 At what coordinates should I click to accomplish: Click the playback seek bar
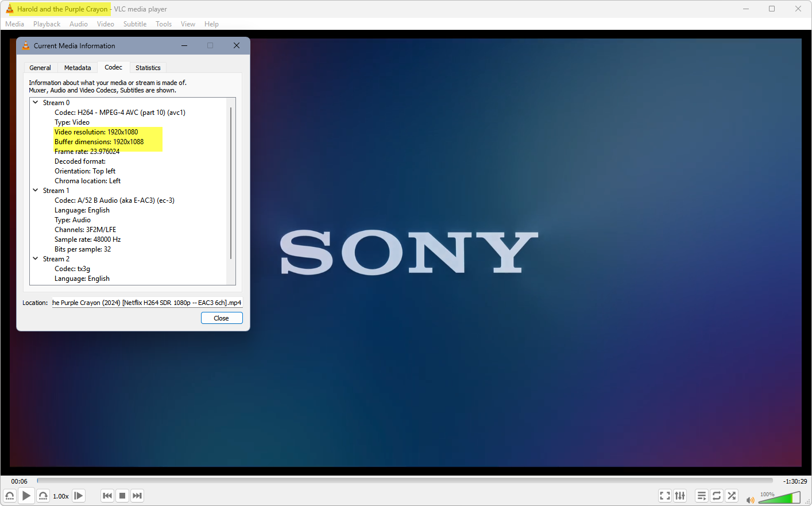pyautogui.click(x=405, y=481)
